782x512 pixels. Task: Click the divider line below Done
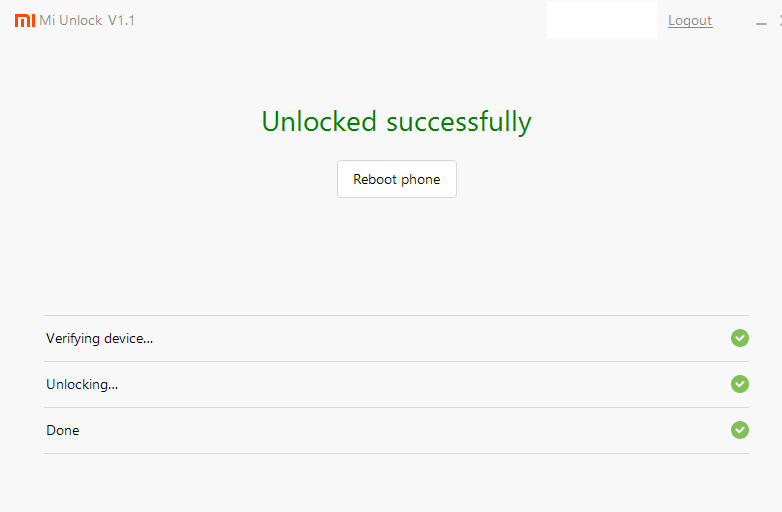coord(396,453)
